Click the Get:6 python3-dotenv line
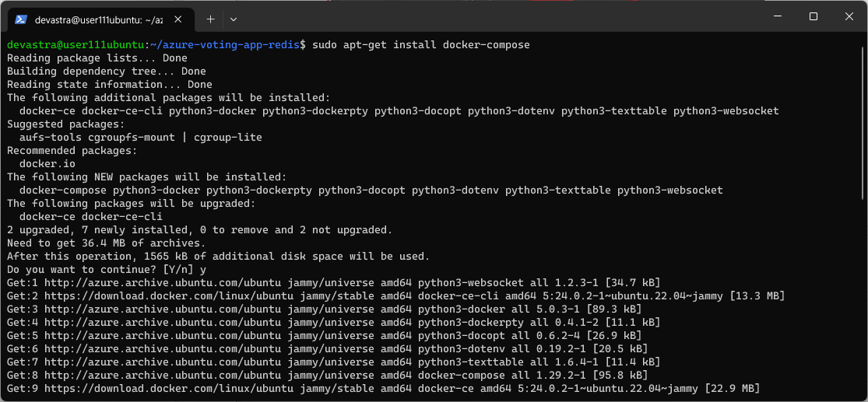This screenshot has height=402, width=868. [327, 349]
